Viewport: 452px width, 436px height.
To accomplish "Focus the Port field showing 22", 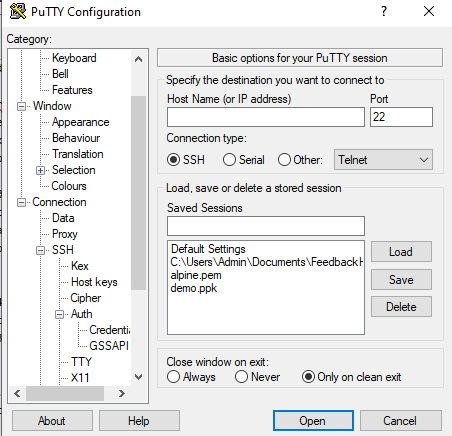I will click(x=401, y=117).
